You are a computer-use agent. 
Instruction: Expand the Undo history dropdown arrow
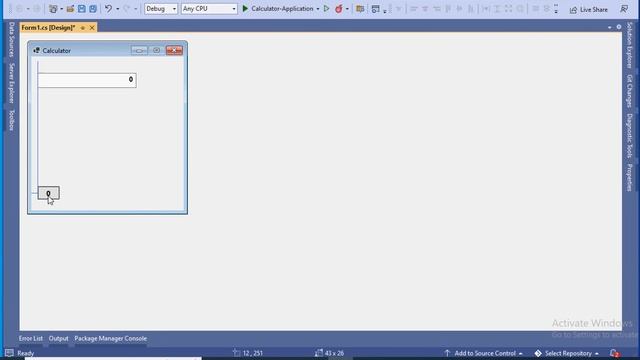point(118,9)
